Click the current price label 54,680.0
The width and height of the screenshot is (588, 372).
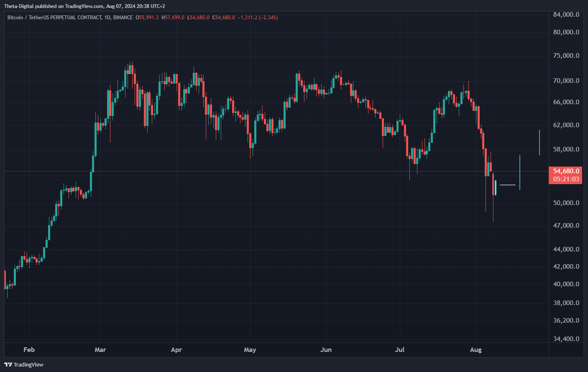(x=566, y=171)
